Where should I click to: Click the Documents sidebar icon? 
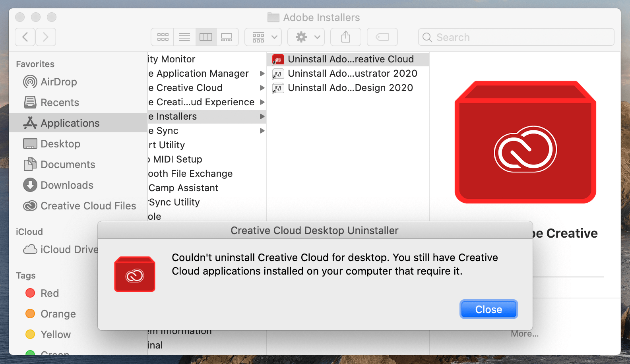tap(30, 165)
